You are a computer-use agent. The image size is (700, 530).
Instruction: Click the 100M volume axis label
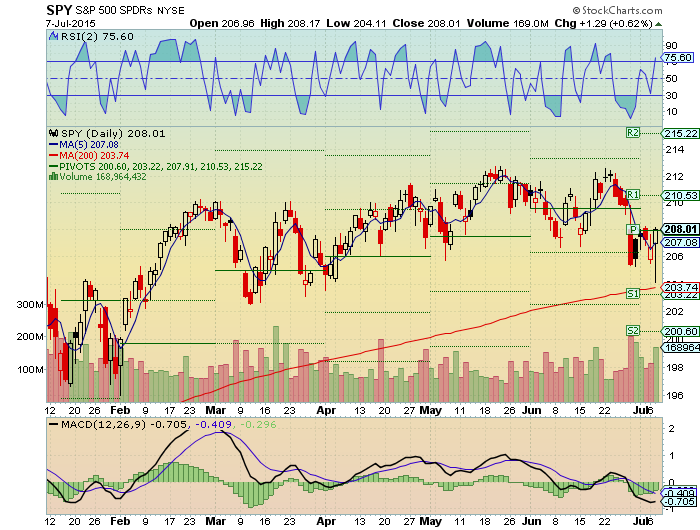tap(30, 370)
